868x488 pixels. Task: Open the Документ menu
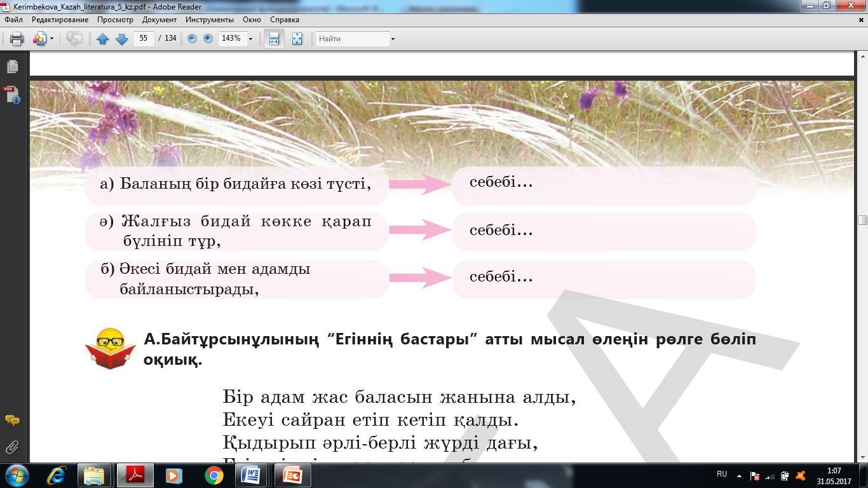[159, 20]
